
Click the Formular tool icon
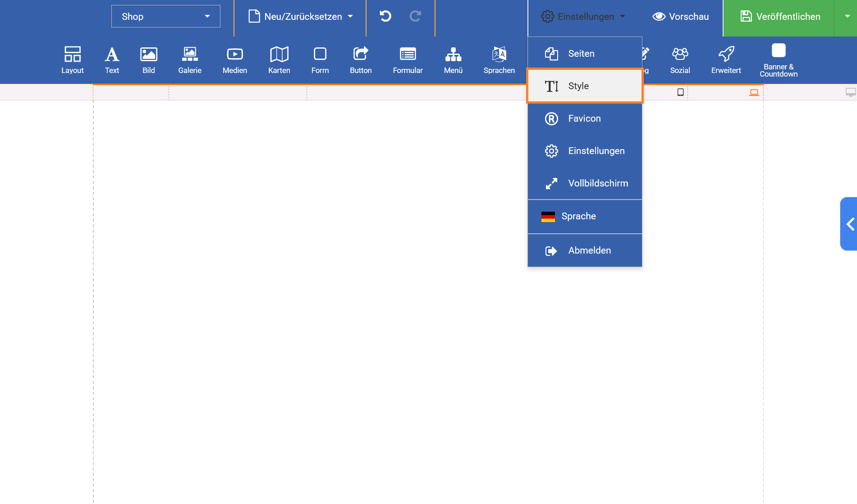408,60
